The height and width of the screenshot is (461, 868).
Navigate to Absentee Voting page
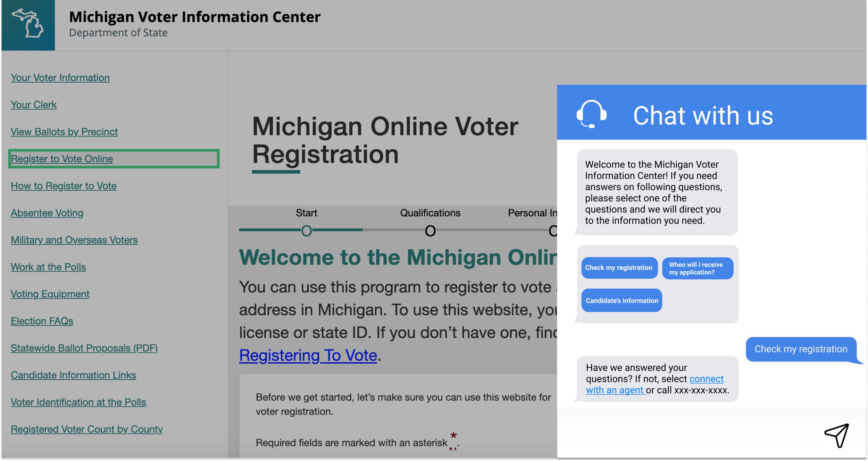(47, 213)
